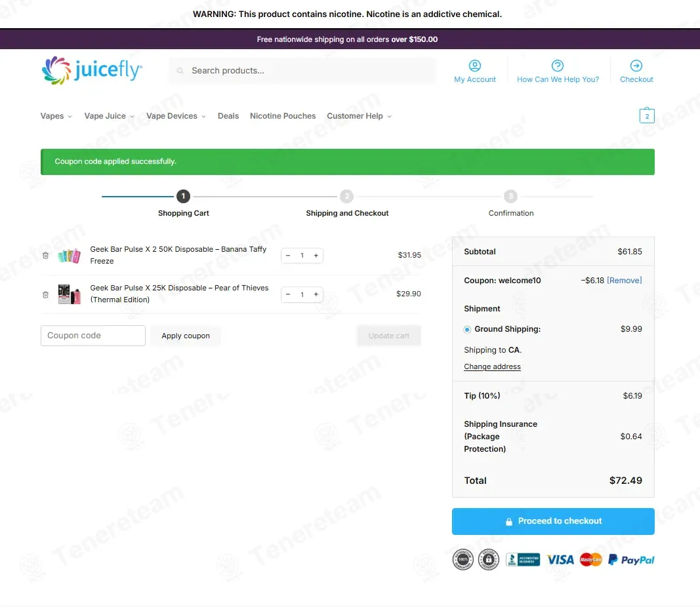Select the Ground Shipping radio button

pyautogui.click(x=467, y=330)
